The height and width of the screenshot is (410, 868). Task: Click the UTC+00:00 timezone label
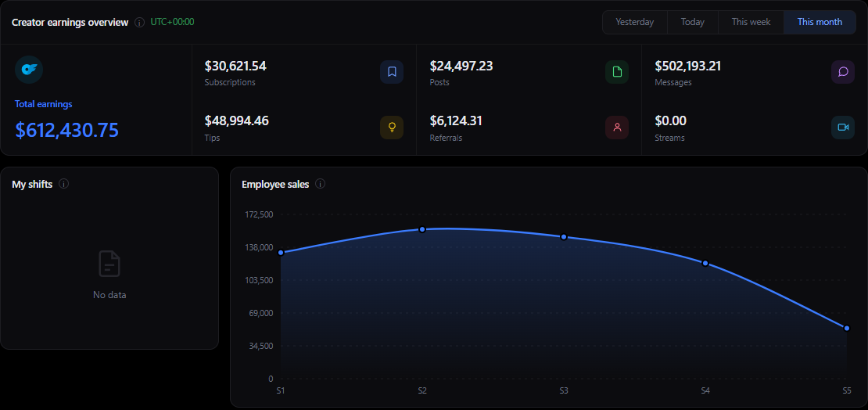(172, 22)
